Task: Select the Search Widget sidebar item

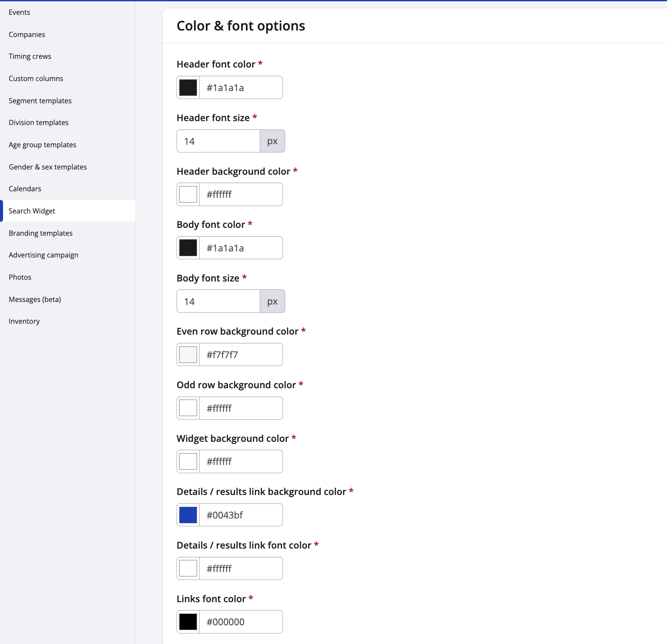Action: pos(32,211)
